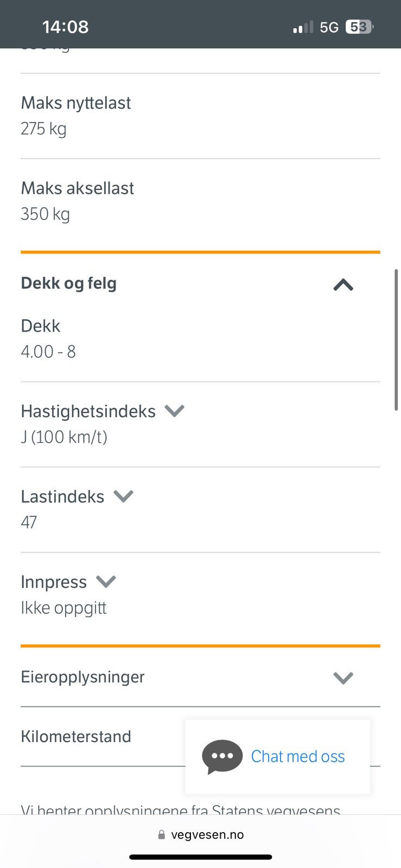
Task: Open the Lastindeks explanation chevron
Action: [123, 496]
